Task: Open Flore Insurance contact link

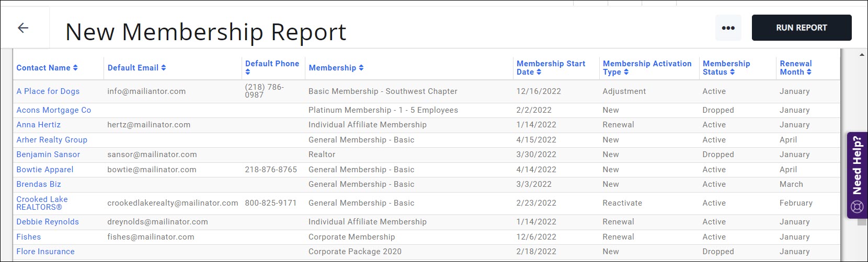Action: 45,252
